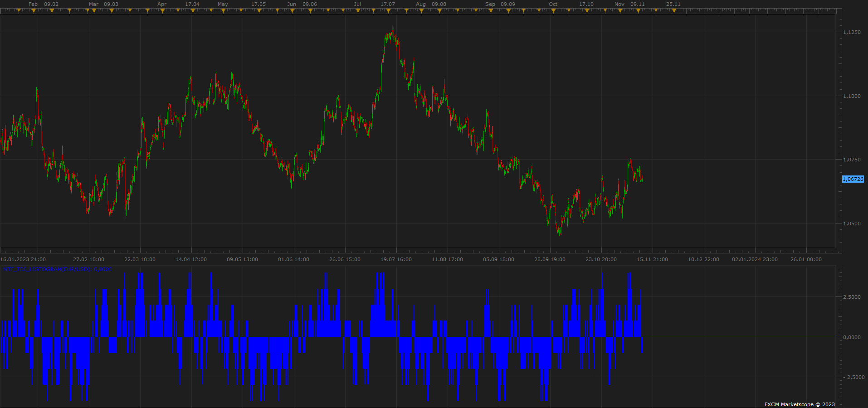Click the 09.05 13:00 time axis label
This screenshot has width=868, height=408.
coord(242,259)
